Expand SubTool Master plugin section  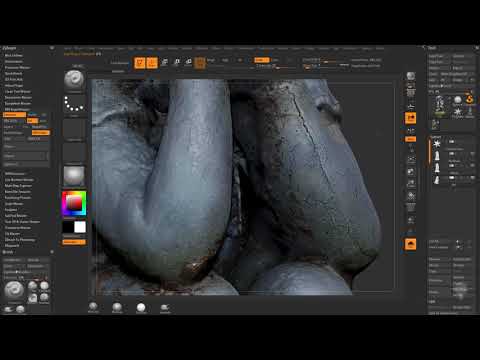click(x=16, y=216)
